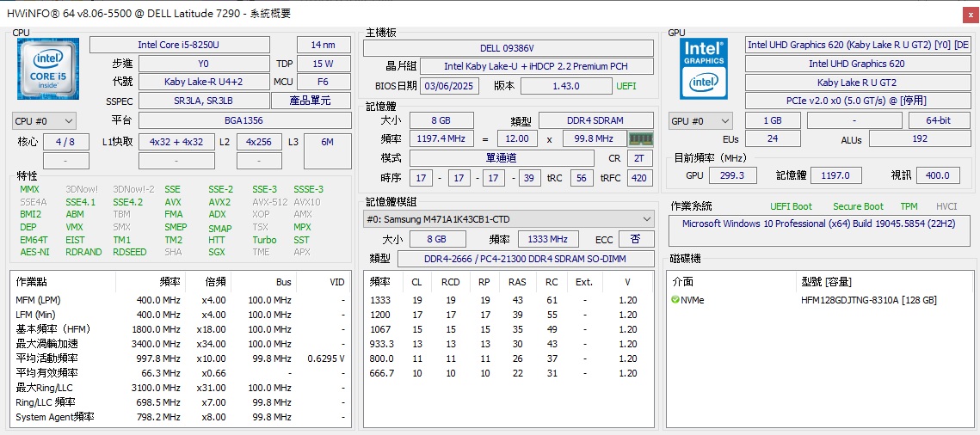980x435 pixels.
Task: Click the AVX2 feature label
Action: (x=219, y=202)
